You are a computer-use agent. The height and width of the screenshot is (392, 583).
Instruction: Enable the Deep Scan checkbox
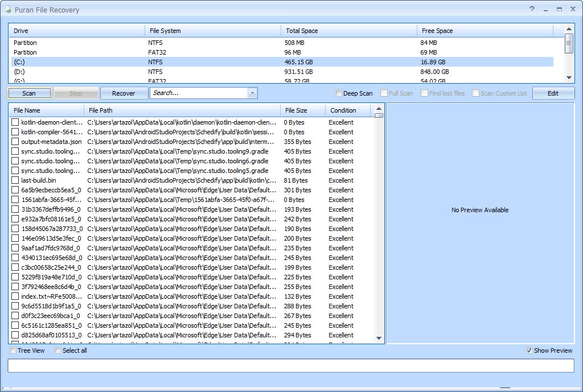pyautogui.click(x=338, y=93)
